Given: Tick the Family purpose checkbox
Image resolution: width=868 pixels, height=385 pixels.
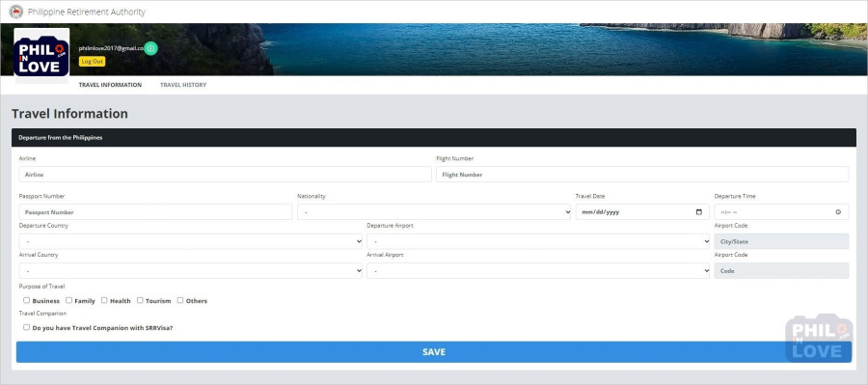Looking at the screenshot, I should pyautogui.click(x=69, y=300).
